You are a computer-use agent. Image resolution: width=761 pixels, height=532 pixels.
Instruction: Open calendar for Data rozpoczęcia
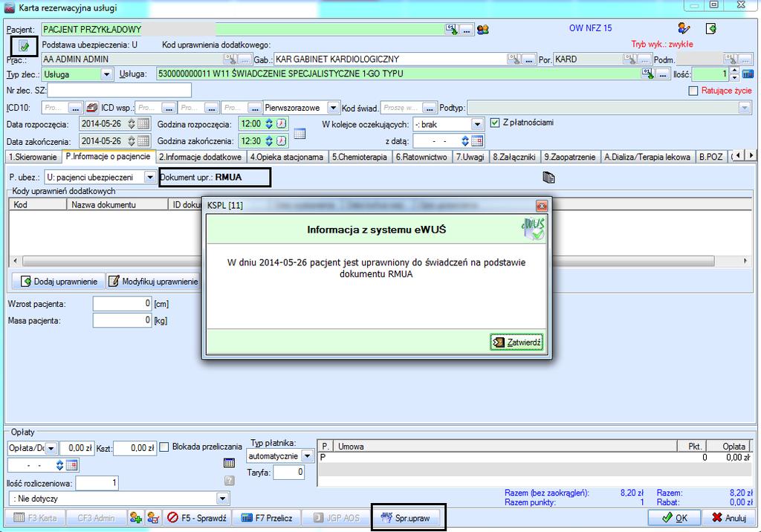[x=143, y=124]
